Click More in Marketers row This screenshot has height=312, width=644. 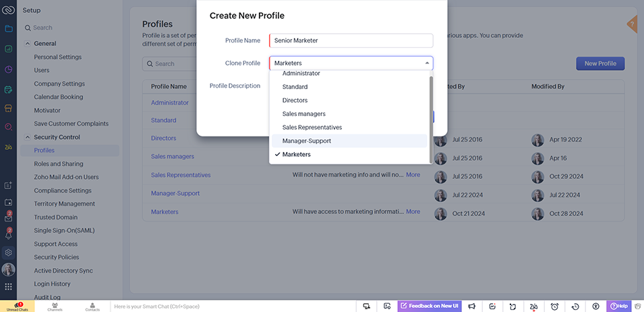413,211
